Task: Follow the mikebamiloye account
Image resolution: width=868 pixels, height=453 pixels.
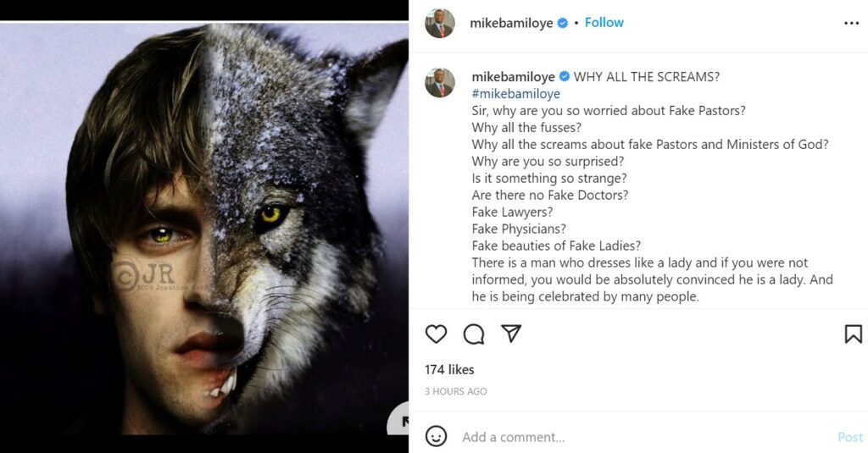Action: [604, 23]
